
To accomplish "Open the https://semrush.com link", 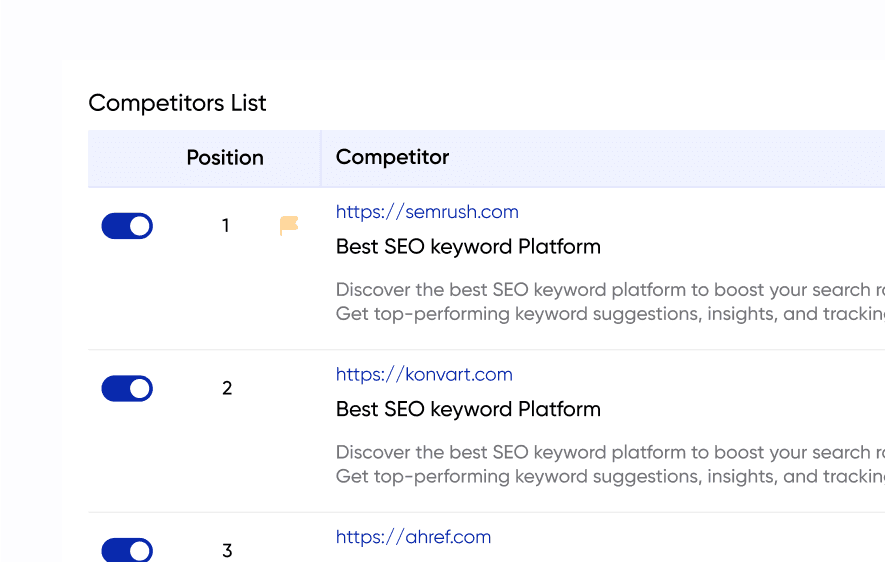I will [x=427, y=212].
